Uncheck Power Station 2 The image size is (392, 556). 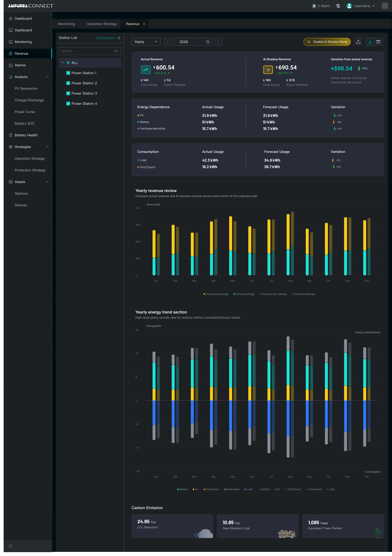pyautogui.click(x=68, y=83)
